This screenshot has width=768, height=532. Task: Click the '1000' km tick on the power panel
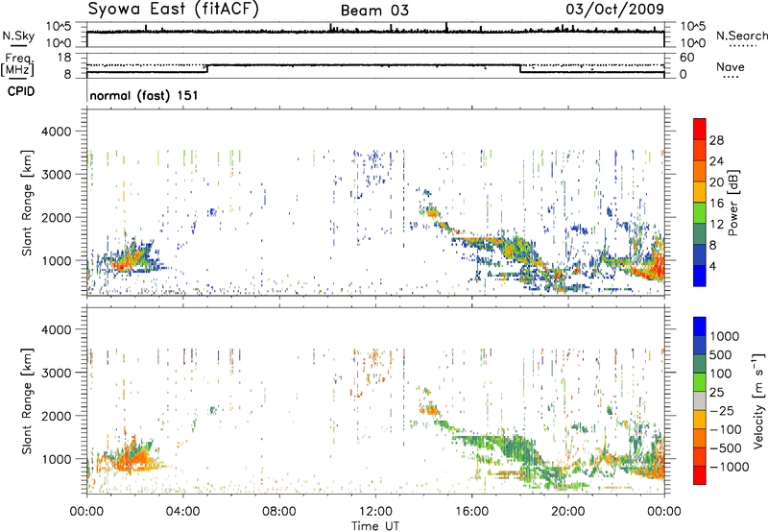click(x=57, y=261)
